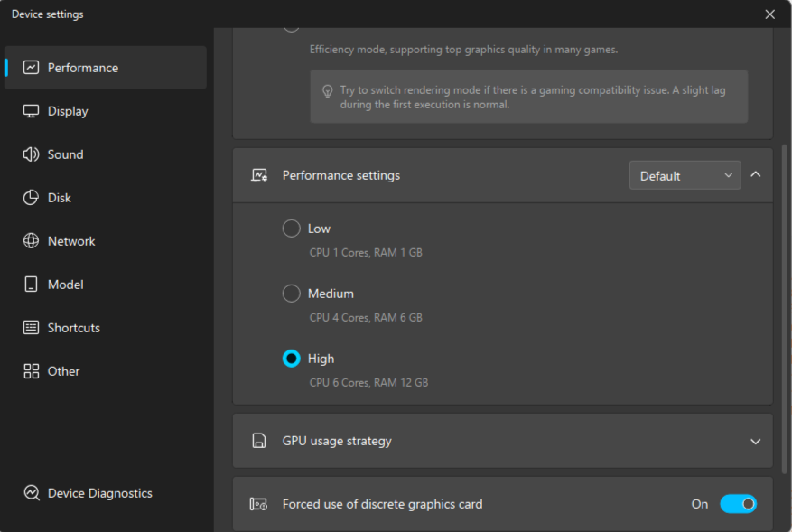The image size is (792, 532).
Task: Select the Low performance radio button
Action: pyautogui.click(x=292, y=229)
